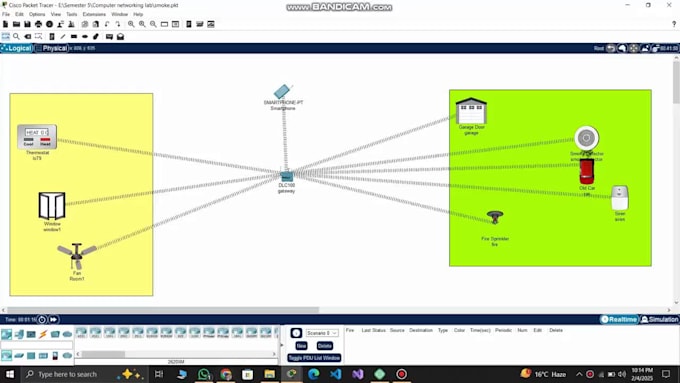Image resolution: width=680 pixels, height=383 pixels.
Task: Open the Extensions menu
Action: pyautogui.click(x=94, y=14)
